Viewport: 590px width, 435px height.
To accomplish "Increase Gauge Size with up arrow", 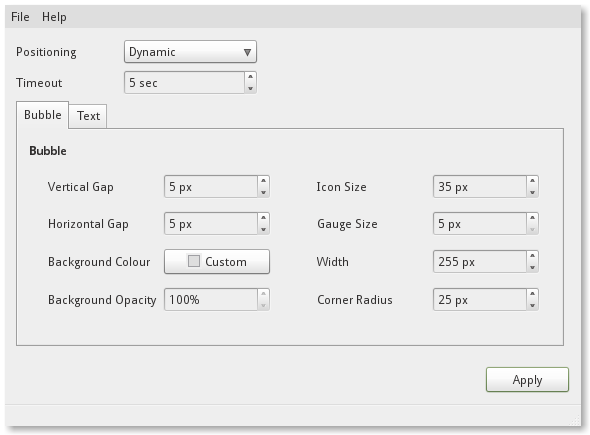I will 532,218.
